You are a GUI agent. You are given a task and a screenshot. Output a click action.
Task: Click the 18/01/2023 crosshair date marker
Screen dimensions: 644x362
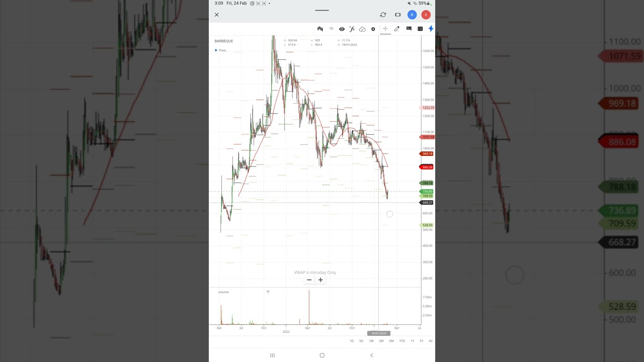tap(379, 333)
